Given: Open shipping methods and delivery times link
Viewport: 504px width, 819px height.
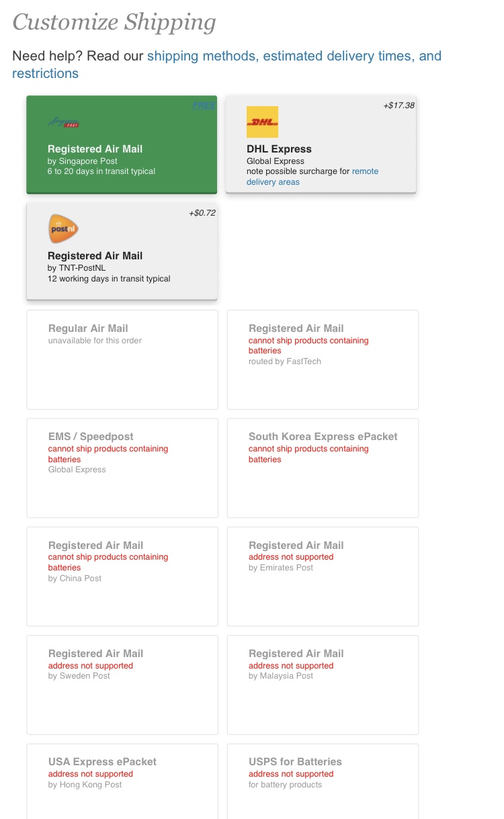Looking at the screenshot, I should click(x=294, y=56).
